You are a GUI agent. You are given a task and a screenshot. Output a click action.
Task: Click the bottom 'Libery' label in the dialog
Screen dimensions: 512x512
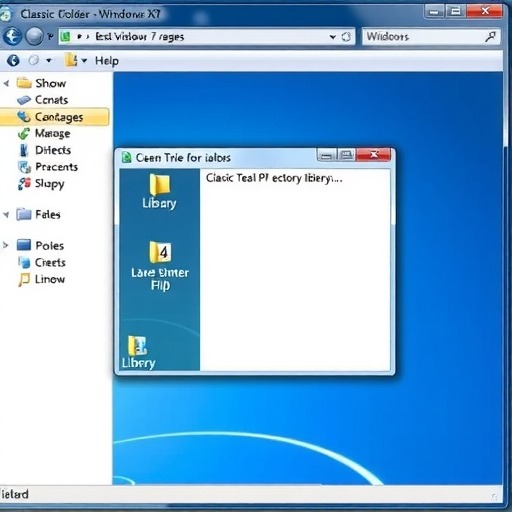[x=139, y=363]
